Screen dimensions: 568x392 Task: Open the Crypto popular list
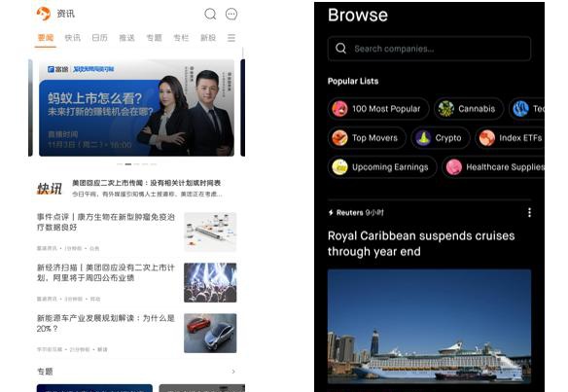441,138
